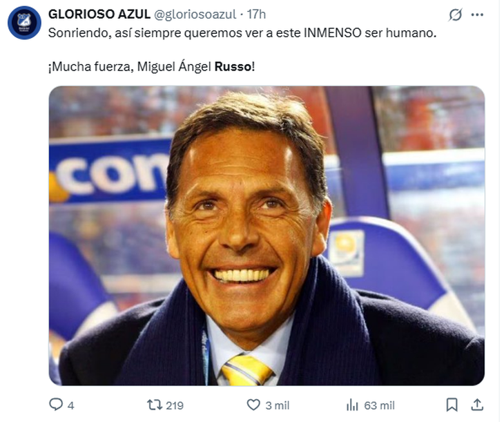Like the post with the heart icon
The image size is (504, 422).
(x=253, y=405)
